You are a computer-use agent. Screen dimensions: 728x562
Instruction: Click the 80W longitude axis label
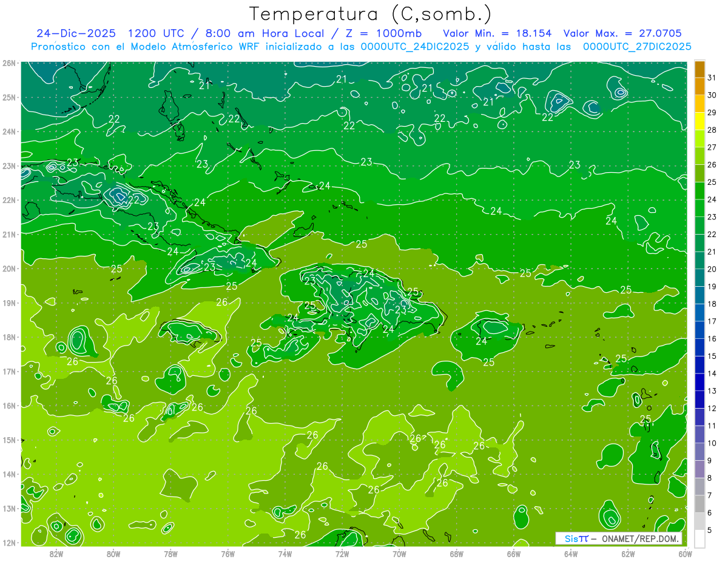113,554
